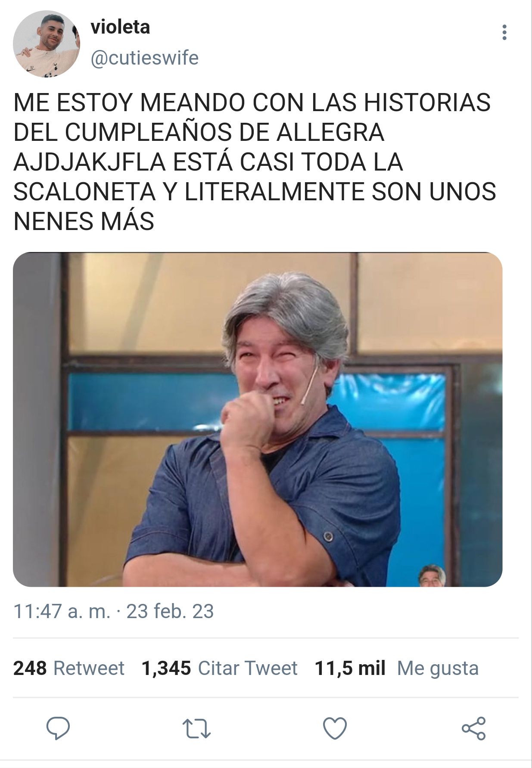532x768 pixels.
Task: Open the three-dot more options menu
Action: [x=504, y=33]
